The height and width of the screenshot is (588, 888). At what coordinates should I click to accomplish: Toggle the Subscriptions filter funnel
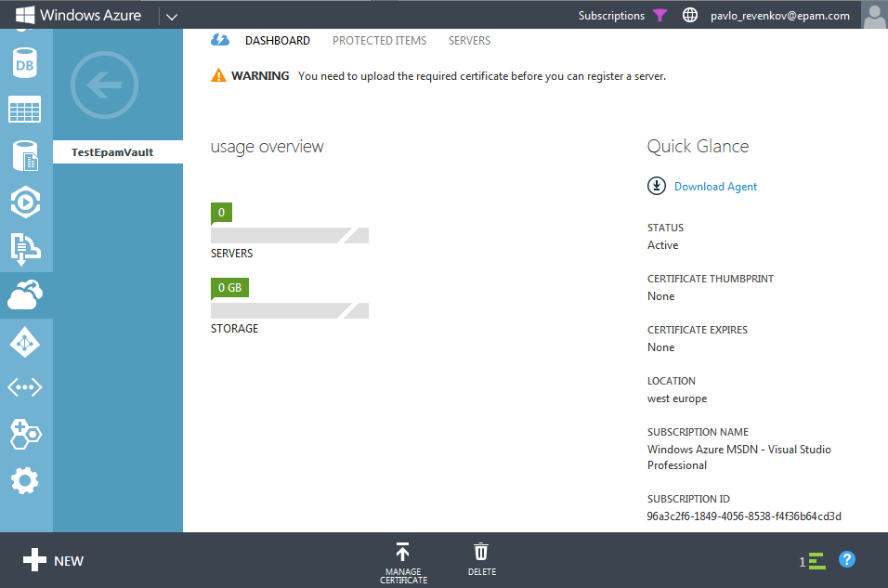(x=660, y=15)
